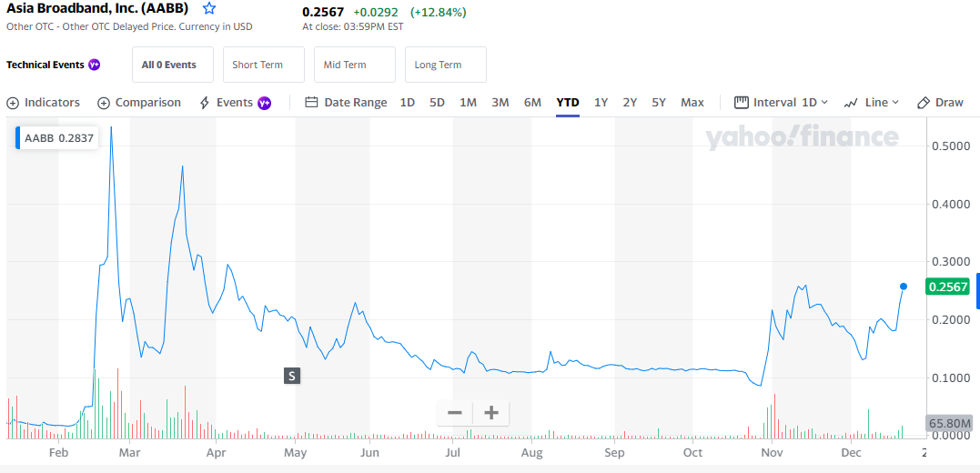Click the S split event marker
The width and height of the screenshot is (980, 473).
coord(292,376)
